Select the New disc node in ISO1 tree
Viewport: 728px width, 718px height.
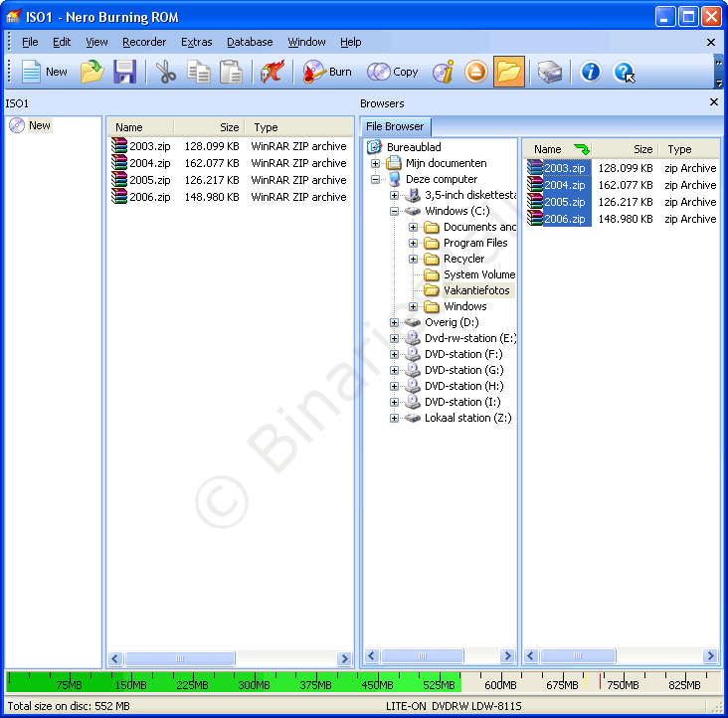(40, 125)
